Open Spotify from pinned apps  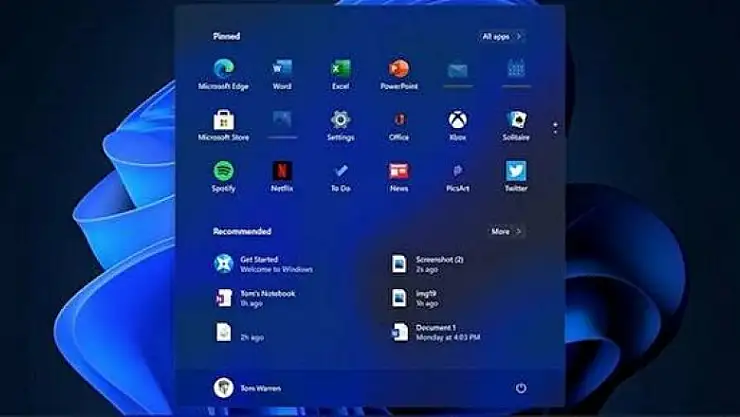coord(223,176)
